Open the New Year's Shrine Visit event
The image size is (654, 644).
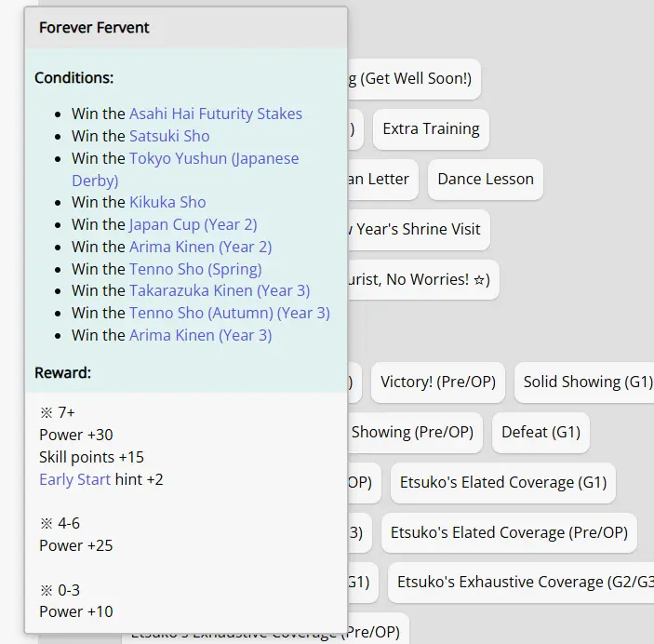click(x=418, y=230)
